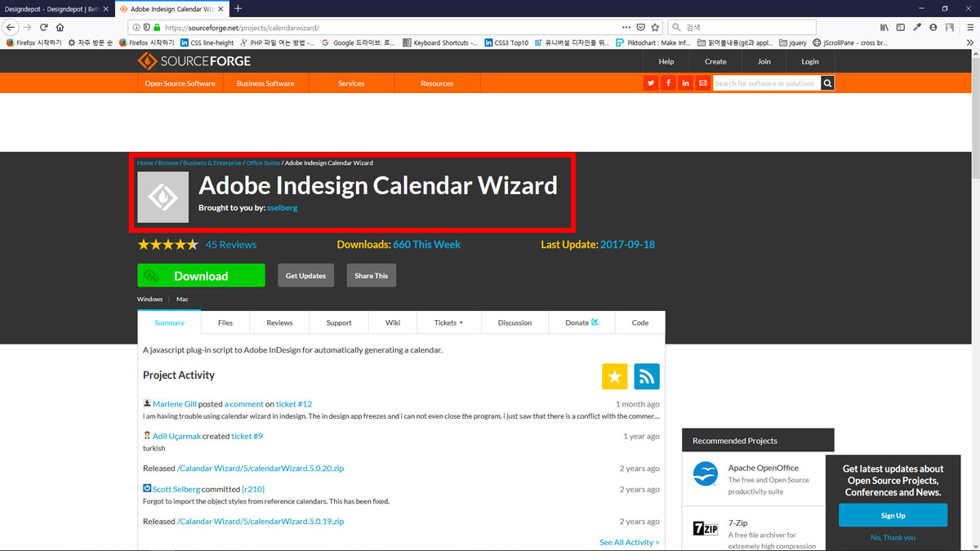Switch to the Files tab
The height and width of the screenshot is (551, 980).
(225, 322)
